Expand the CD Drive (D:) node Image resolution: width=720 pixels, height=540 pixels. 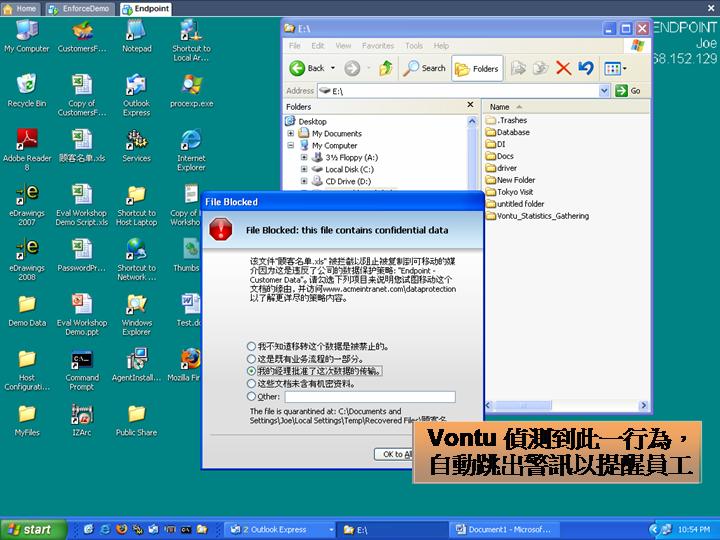pos(304,181)
